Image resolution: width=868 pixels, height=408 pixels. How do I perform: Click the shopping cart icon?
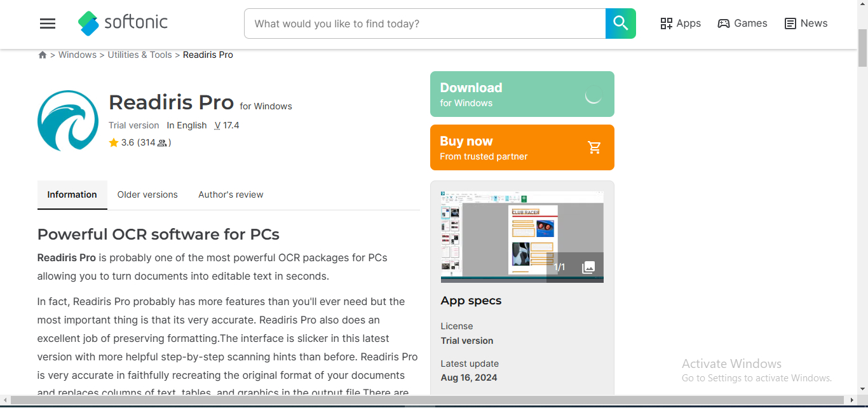[594, 147]
